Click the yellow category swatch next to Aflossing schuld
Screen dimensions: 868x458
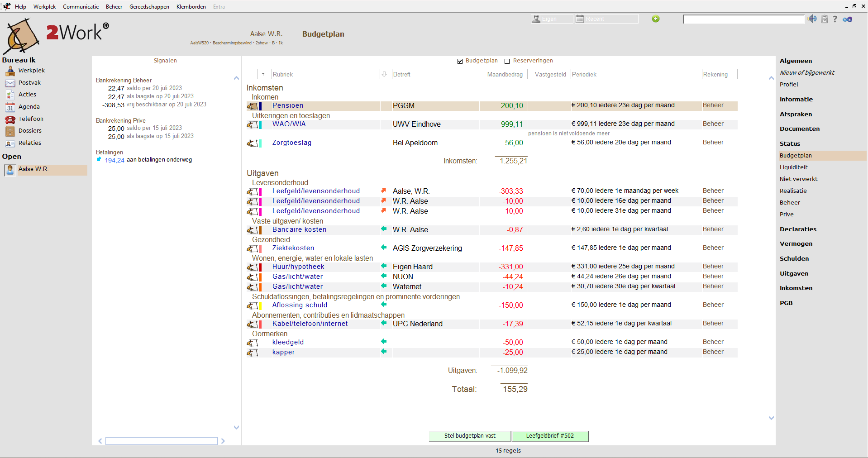(260, 306)
